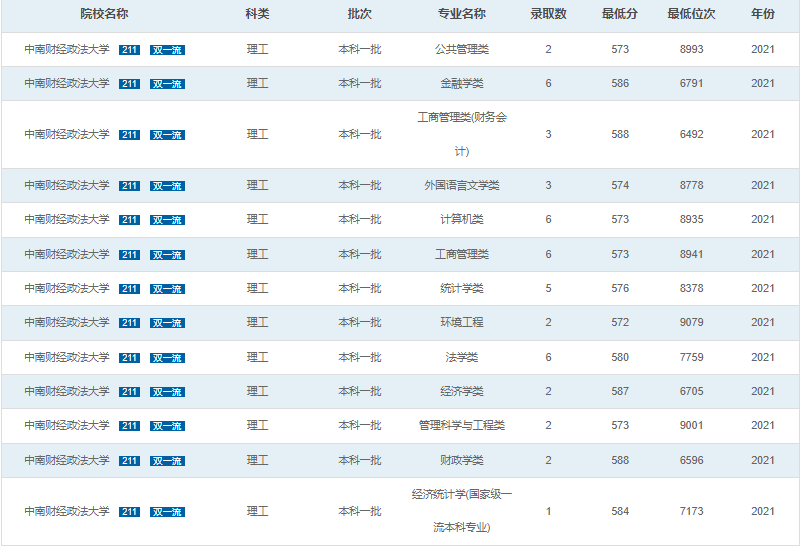Click the minimum rank value 9079
Viewport: 802px width, 547px height.
692,322
